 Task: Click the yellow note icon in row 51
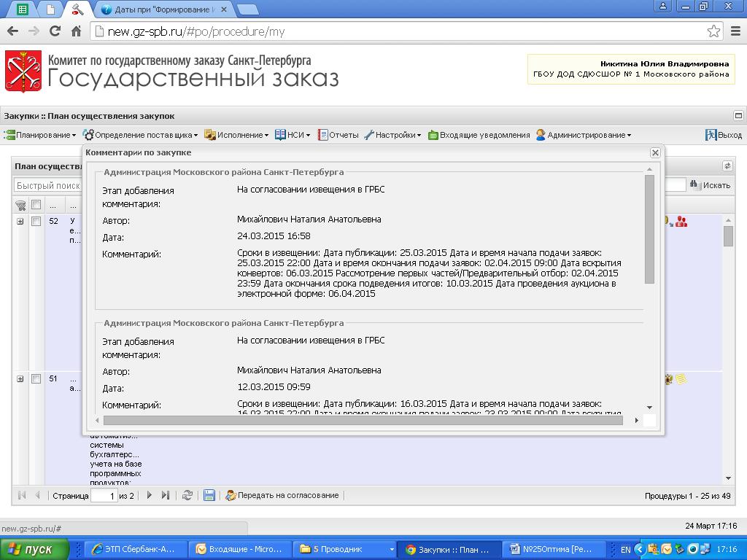coord(681,379)
